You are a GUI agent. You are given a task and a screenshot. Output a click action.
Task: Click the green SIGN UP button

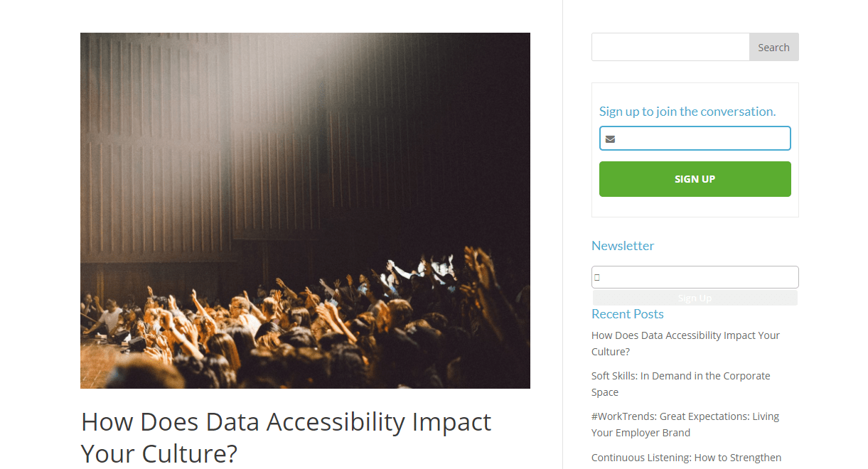695,179
